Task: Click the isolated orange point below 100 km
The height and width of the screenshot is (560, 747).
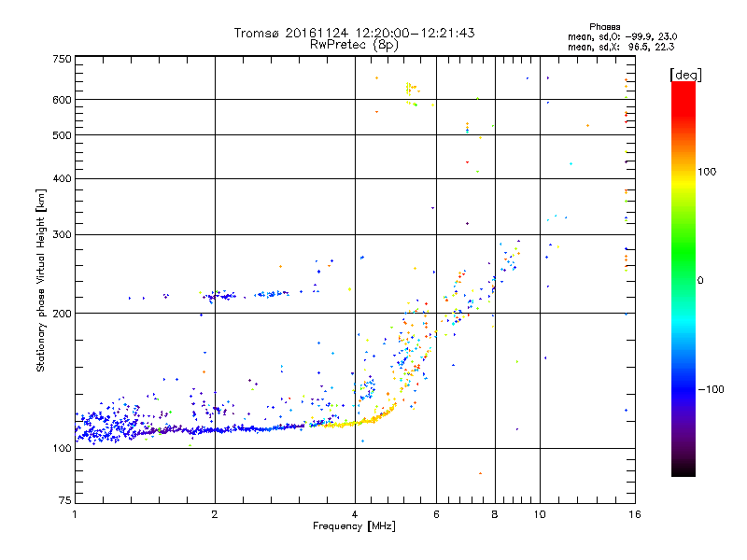Action: 480,473
